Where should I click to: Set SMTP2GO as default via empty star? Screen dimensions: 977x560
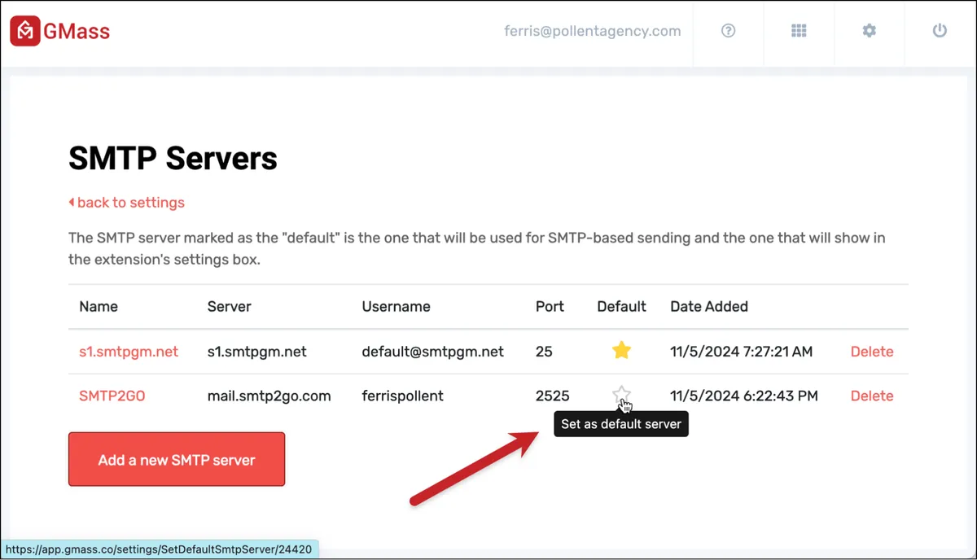pyautogui.click(x=621, y=395)
